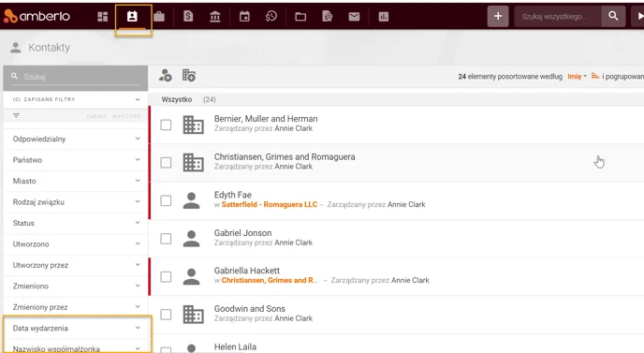Expand the Utworzony przez filter

tap(76, 265)
